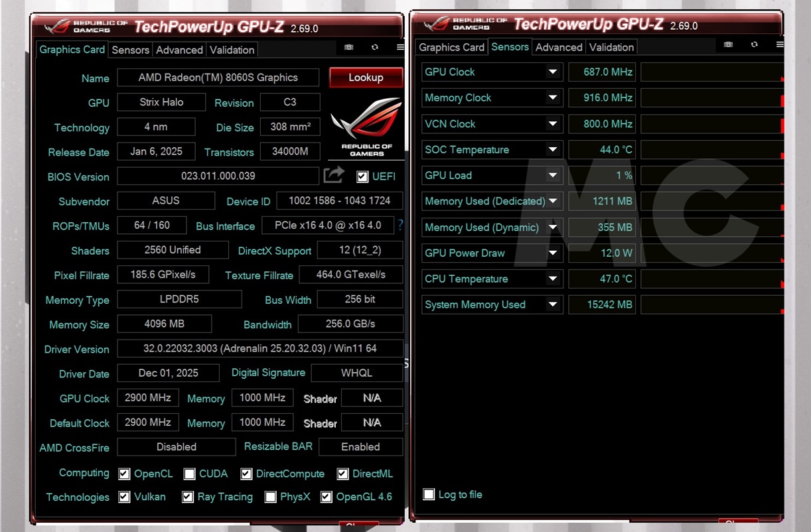Viewport: 811px width, 532px height.
Task: Open the hamburger menu in the Sensors window
Action: [779, 44]
